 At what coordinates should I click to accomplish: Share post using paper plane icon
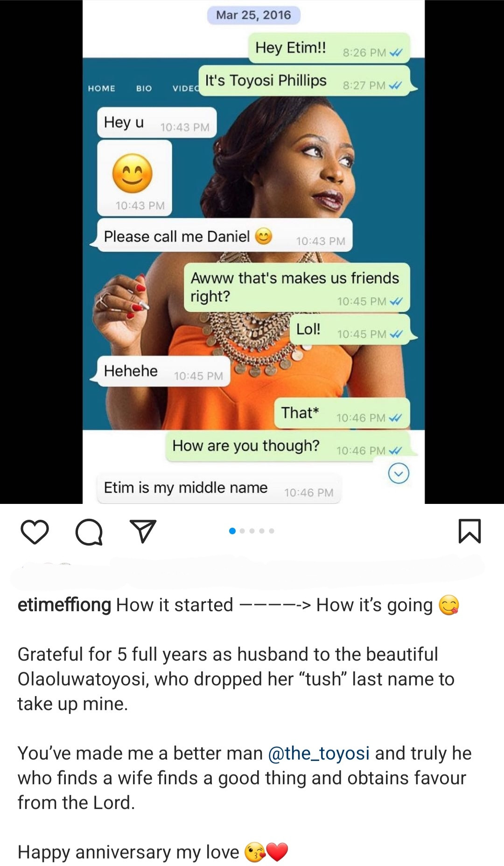[142, 531]
